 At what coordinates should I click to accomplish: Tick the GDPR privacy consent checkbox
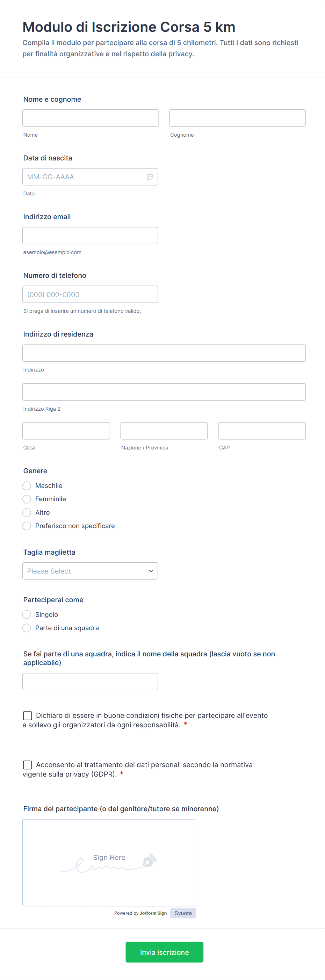[27, 765]
